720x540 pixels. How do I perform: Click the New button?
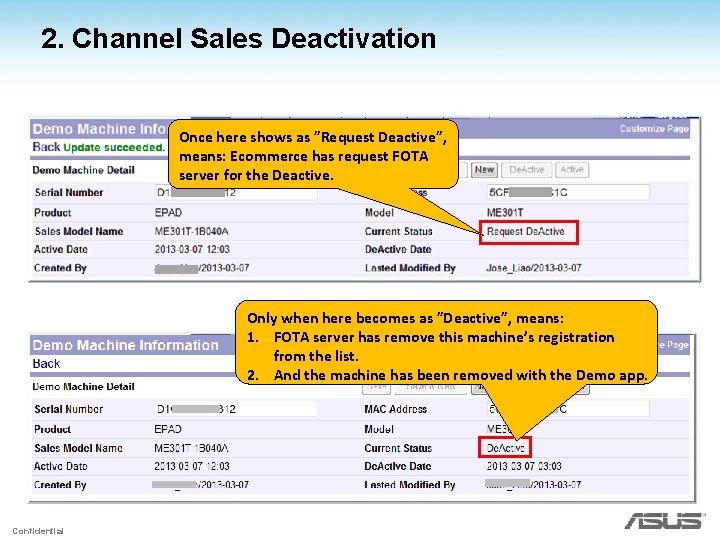pos(484,170)
